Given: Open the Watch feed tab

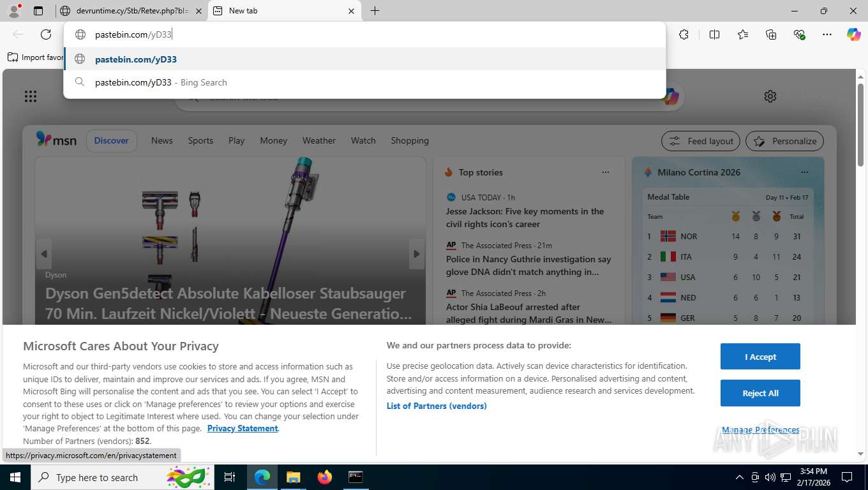Looking at the screenshot, I should [x=363, y=140].
